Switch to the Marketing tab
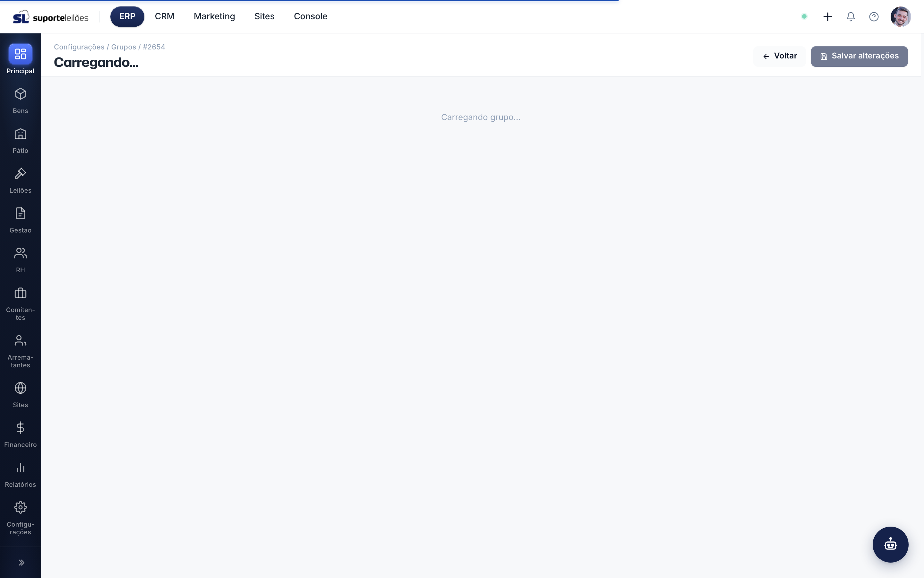The width and height of the screenshot is (924, 578). [x=214, y=16]
